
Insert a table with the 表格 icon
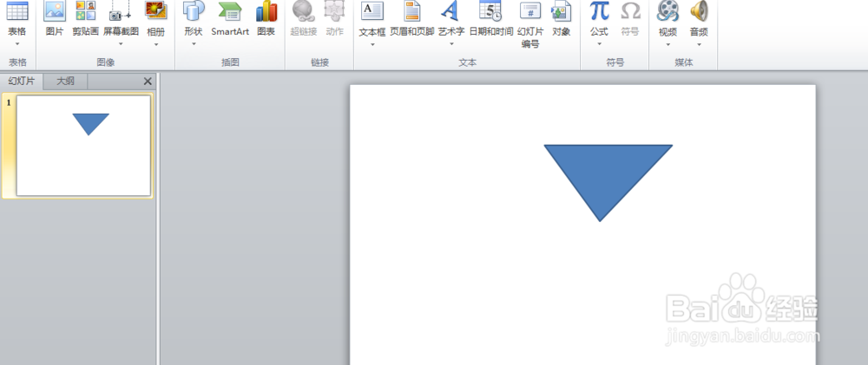17,10
